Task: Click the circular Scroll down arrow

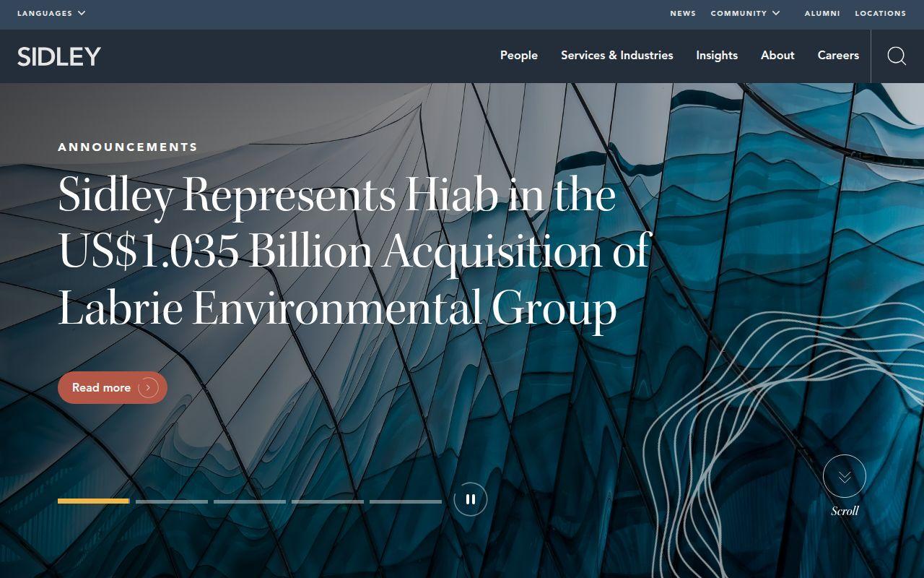Action: pos(845,476)
